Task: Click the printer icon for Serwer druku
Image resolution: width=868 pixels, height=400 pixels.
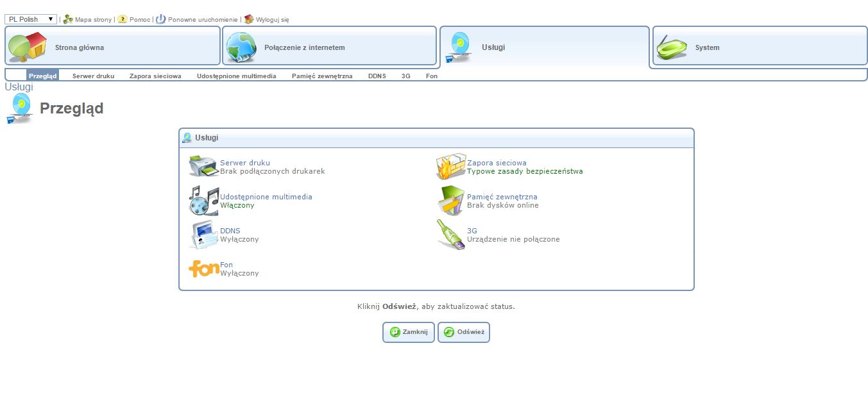Action: click(x=203, y=167)
